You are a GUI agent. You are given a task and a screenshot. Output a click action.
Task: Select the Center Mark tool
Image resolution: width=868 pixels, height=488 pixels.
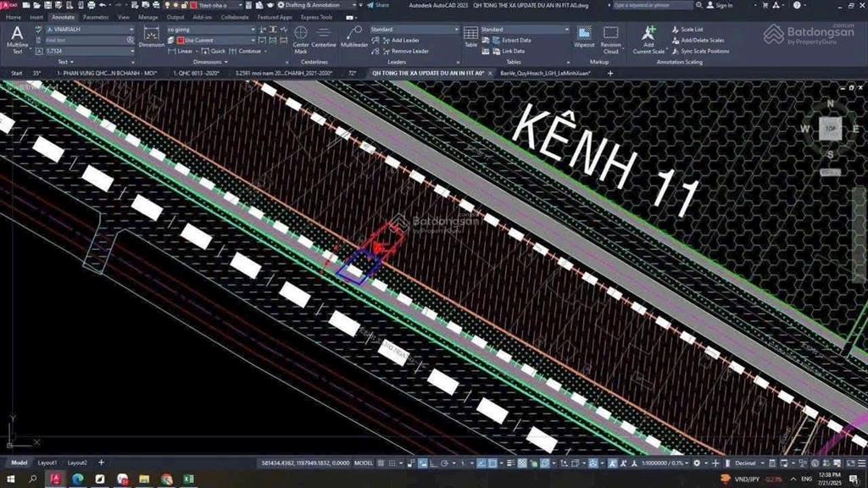click(x=301, y=40)
